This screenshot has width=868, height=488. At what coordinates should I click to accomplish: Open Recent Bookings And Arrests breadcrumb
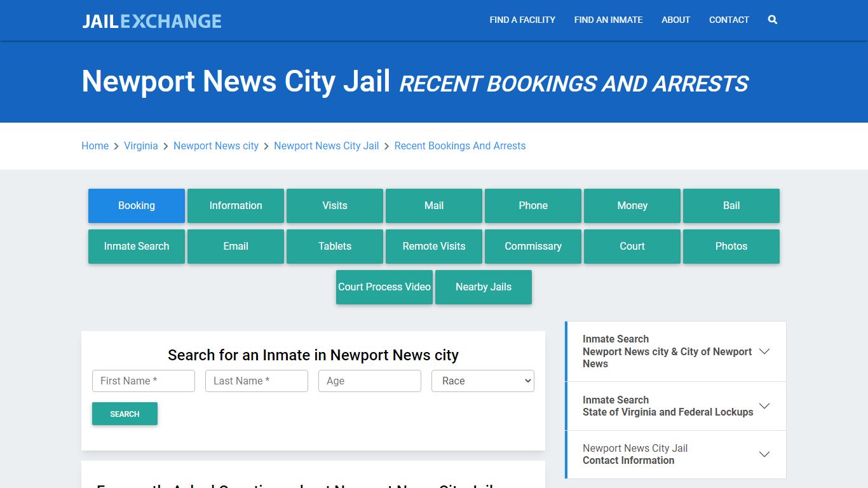click(460, 146)
